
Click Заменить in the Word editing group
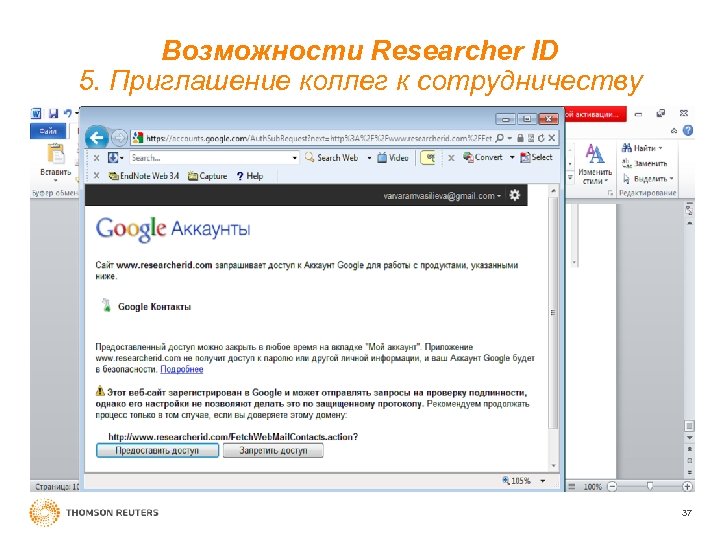(645, 163)
